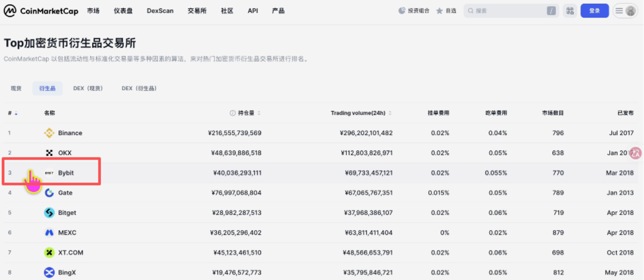Open the 产品 menu

click(278, 11)
